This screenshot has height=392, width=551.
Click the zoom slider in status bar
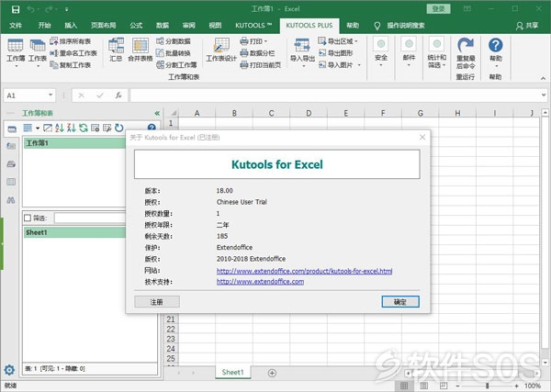(x=487, y=386)
